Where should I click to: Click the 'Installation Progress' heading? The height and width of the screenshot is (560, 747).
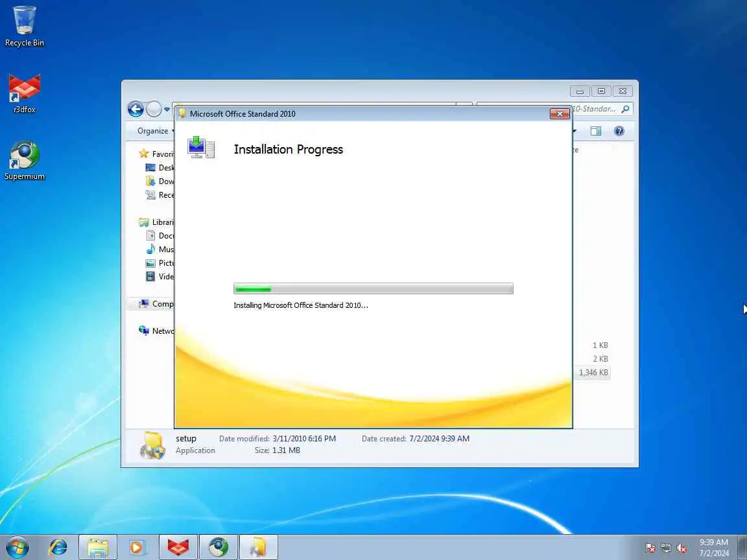[x=288, y=149]
